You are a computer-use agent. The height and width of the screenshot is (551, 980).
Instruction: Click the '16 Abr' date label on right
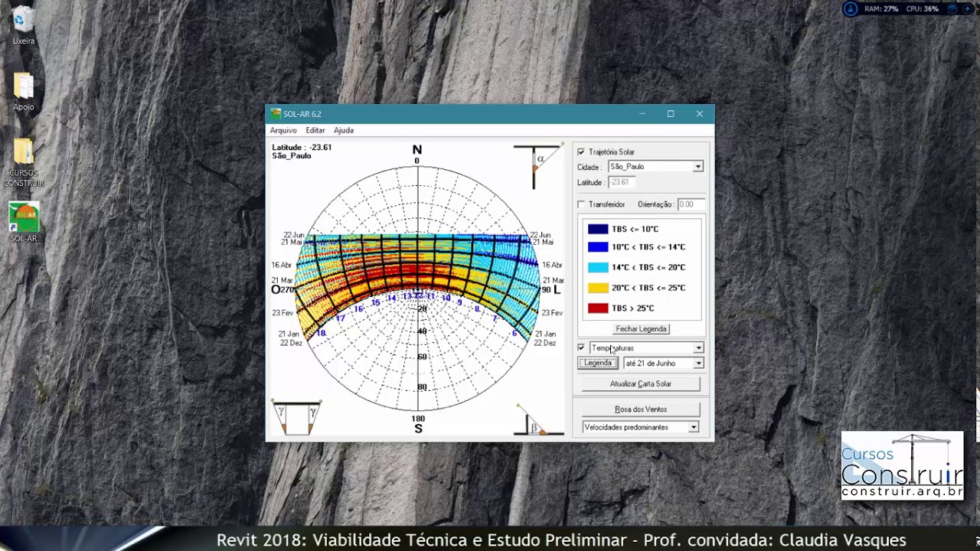(552, 266)
